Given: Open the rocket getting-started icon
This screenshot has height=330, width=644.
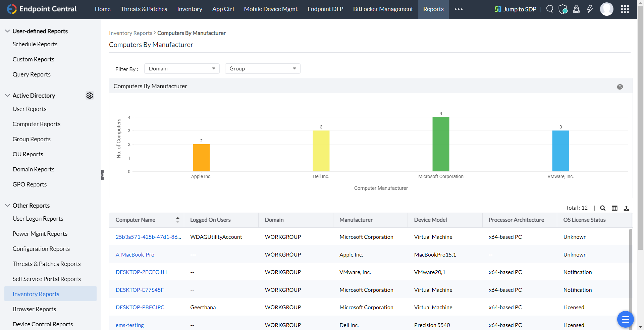Looking at the screenshot, I should (576, 9).
